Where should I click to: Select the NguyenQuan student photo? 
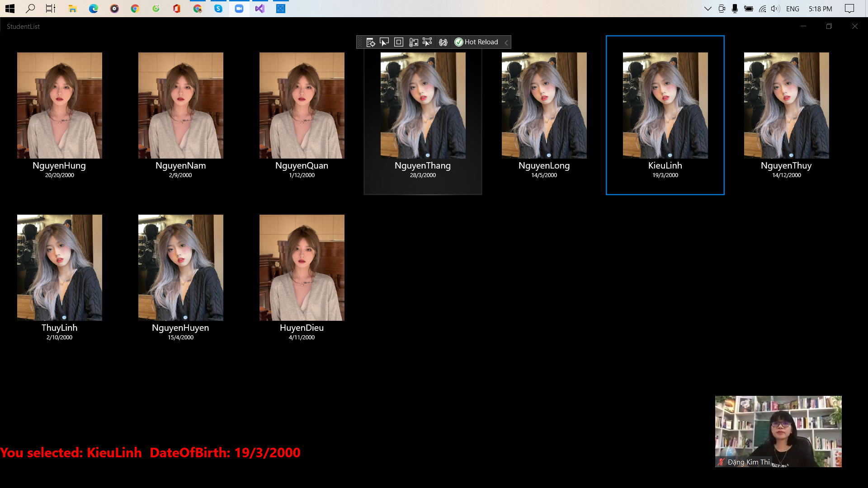click(x=302, y=105)
